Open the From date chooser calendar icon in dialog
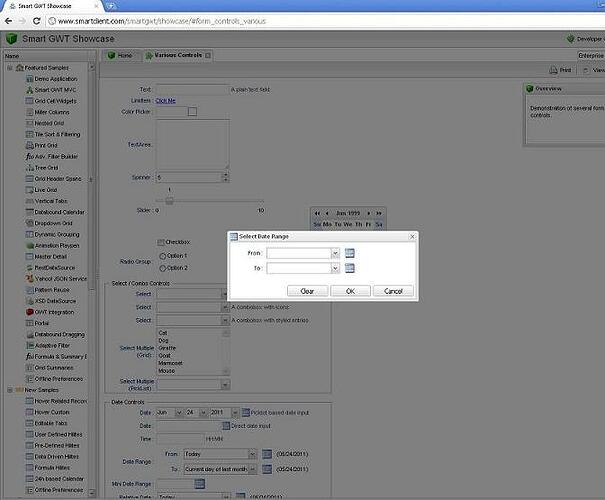605x500 pixels. pos(350,253)
